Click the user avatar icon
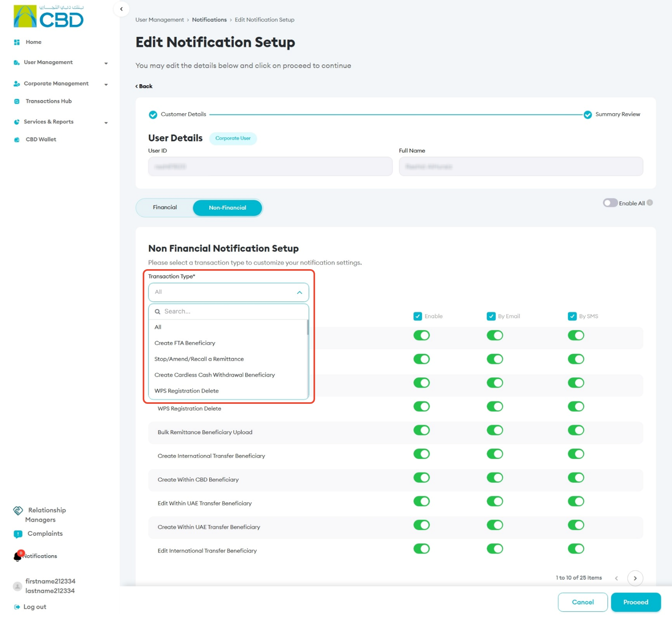Image resolution: width=672 pixels, height=618 pixels. [x=17, y=586]
